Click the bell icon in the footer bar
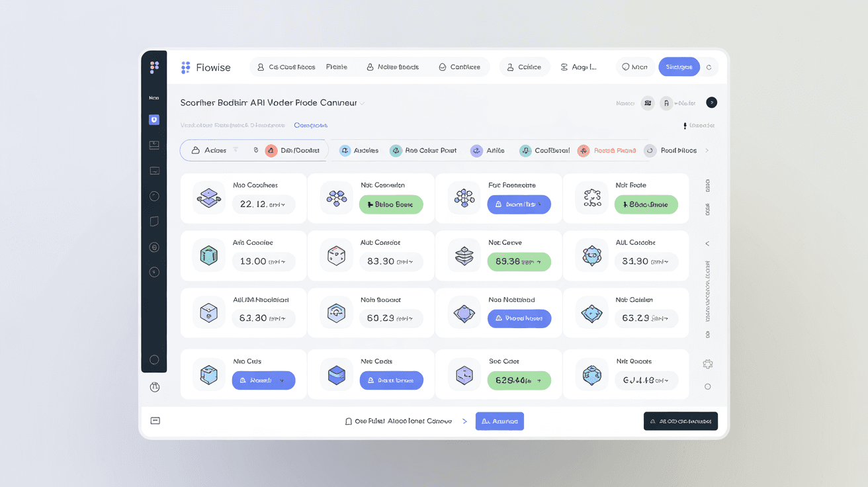 tap(349, 421)
